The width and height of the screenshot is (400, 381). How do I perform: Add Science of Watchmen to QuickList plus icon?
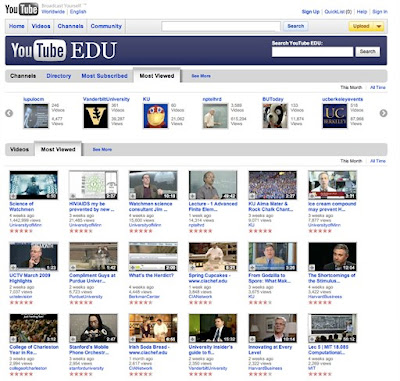coord(13,196)
